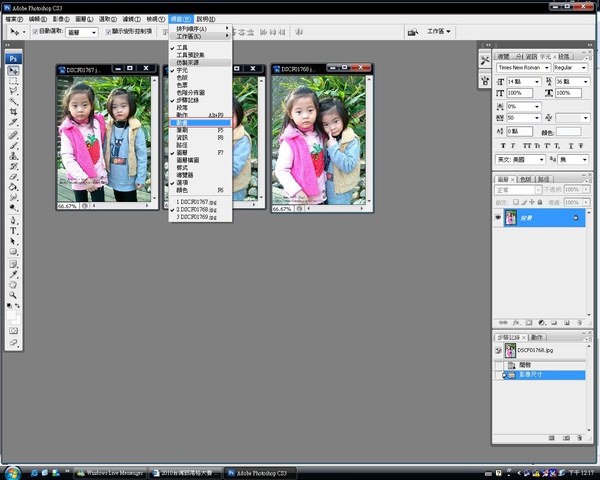
Task: Open the 14 點 font size dropdown
Action: click(536, 82)
